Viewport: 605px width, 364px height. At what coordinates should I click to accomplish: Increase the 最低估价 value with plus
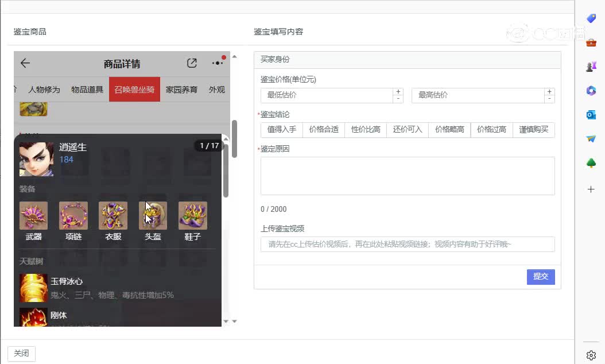pyautogui.click(x=398, y=92)
